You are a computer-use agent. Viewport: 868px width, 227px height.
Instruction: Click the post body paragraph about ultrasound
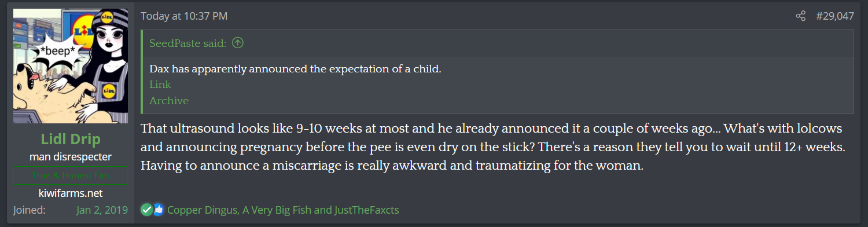(x=493, y=147)
